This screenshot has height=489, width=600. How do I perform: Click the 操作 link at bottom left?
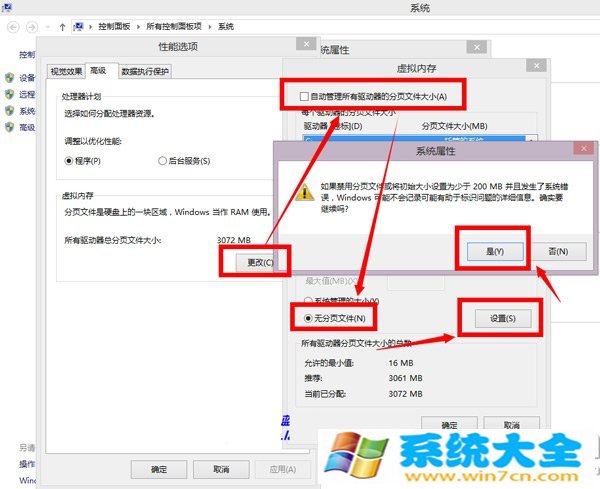click(27, 464)
